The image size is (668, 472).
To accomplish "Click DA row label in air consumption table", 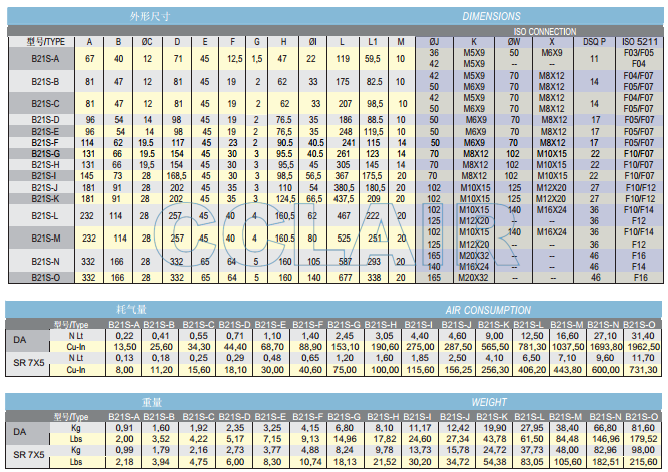I will pyautogui.click(x=18, y=337).
